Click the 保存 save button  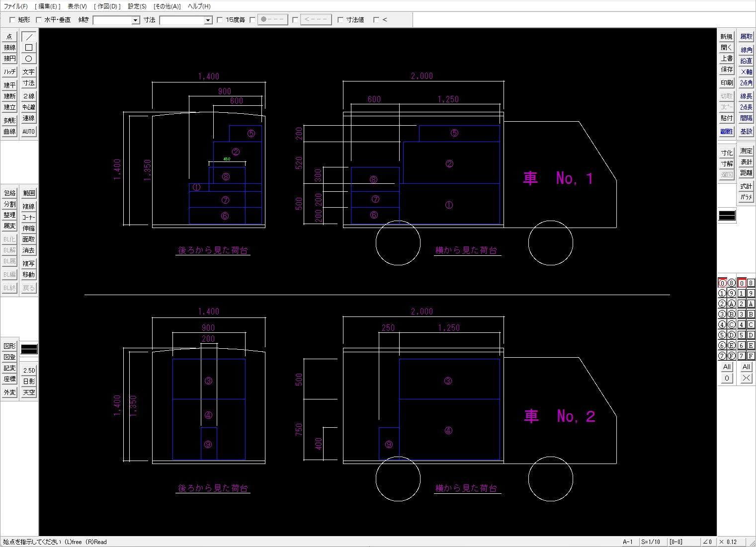727,70
